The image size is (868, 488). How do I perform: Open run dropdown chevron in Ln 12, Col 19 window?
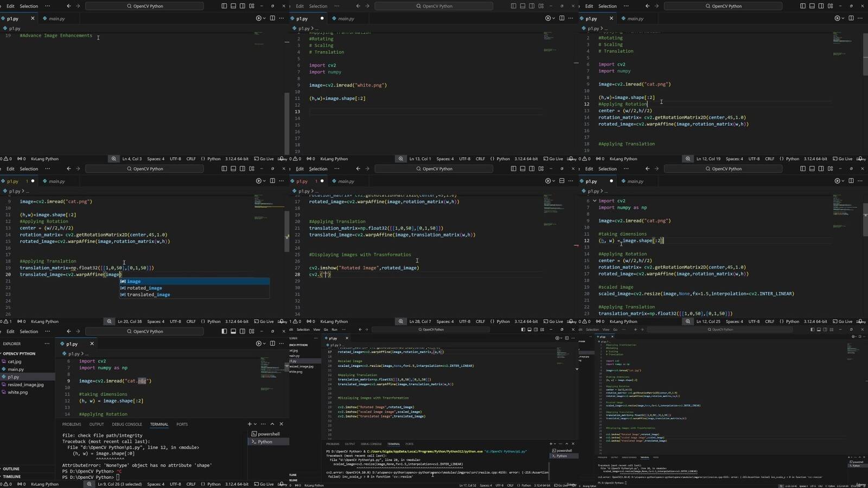843,18
